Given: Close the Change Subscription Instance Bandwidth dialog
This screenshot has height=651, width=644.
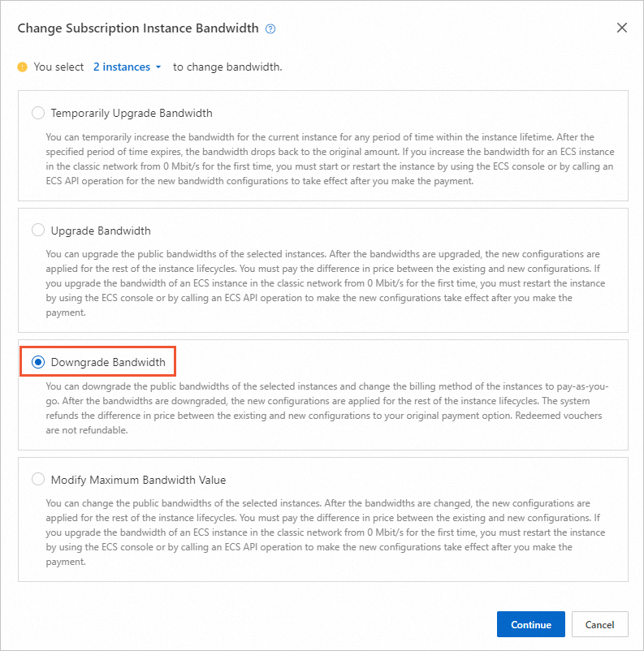Looking at the screenshot, I should pyautogui.click(x=622, y=28).
